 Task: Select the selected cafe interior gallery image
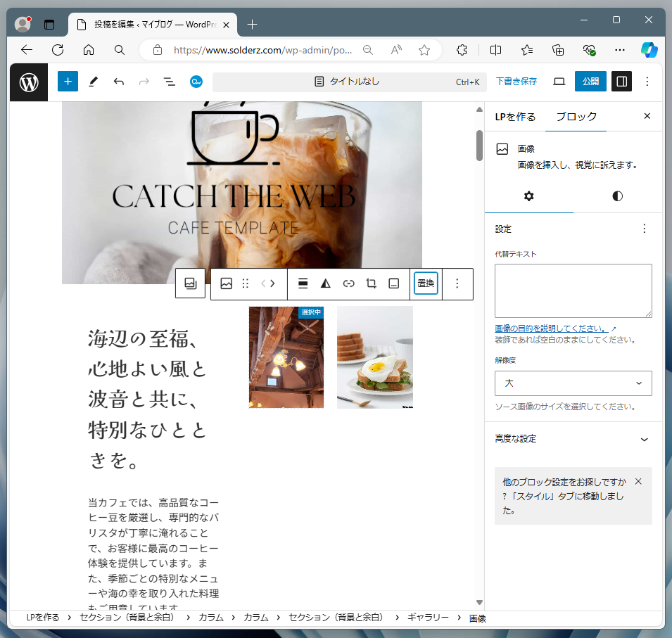pos(286,357)
